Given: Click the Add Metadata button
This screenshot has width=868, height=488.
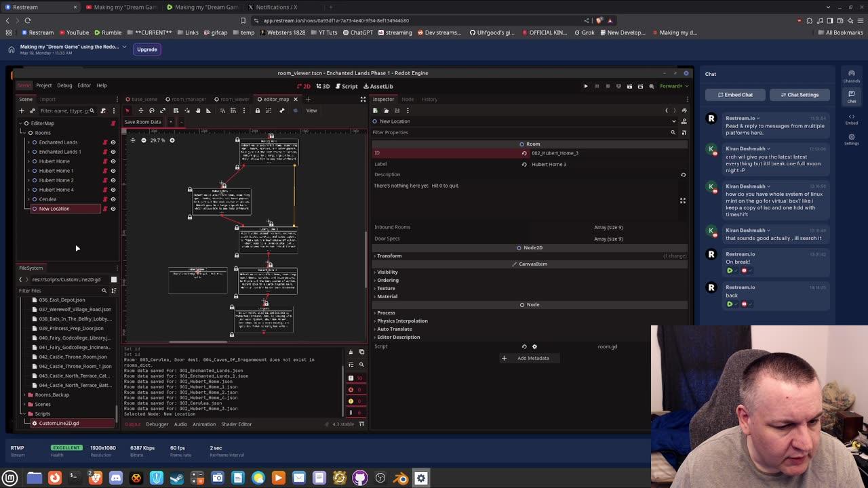Looking at the screenshot, I should (x=529, y=358).
